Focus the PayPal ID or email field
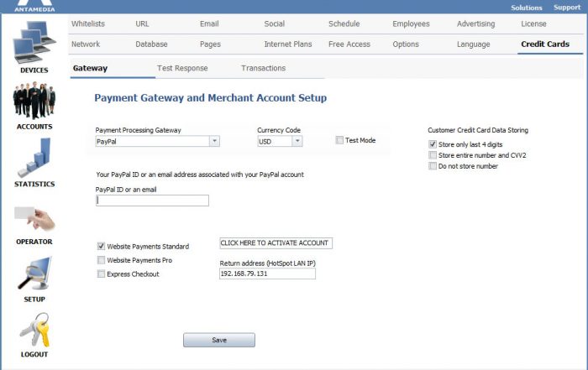The width and height of the screenshot is (588, 370). tap(152, 201)
